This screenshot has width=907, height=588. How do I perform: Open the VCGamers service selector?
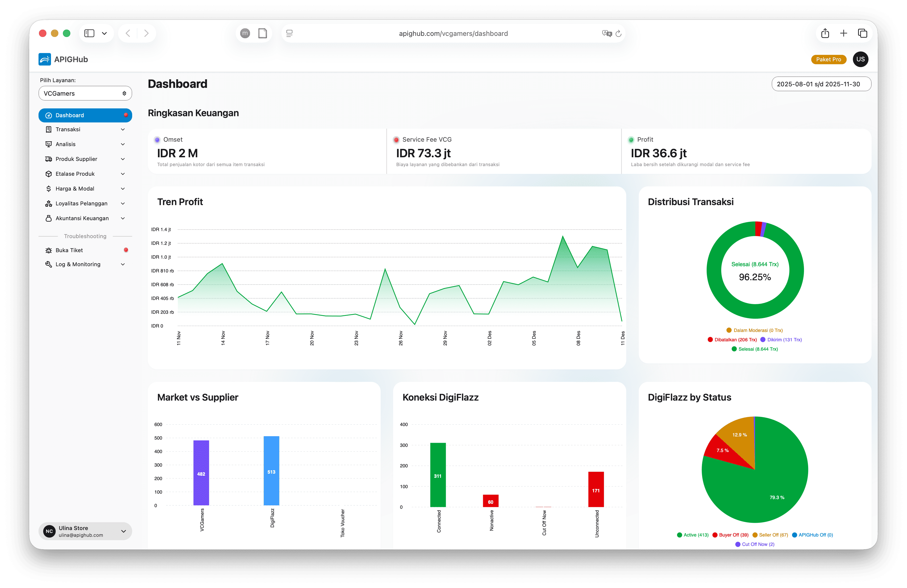85,93
